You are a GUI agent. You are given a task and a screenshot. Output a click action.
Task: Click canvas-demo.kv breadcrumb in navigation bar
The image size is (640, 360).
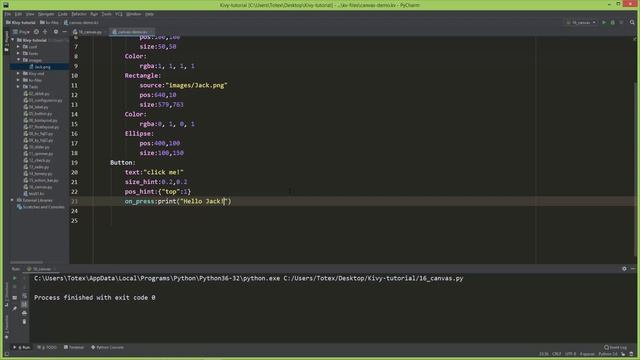[x=81, y=22]
